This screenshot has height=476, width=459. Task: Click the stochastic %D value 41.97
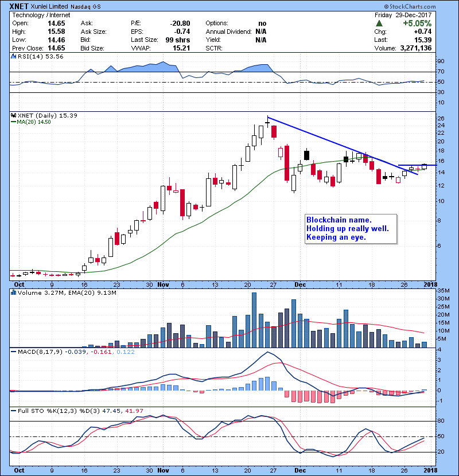pos(134,411)
